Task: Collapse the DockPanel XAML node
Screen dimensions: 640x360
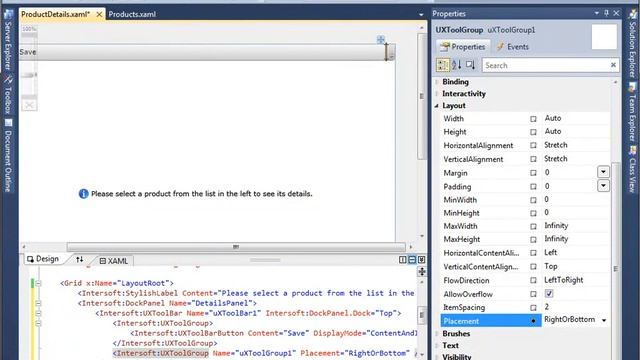Action: click(38, 303)
